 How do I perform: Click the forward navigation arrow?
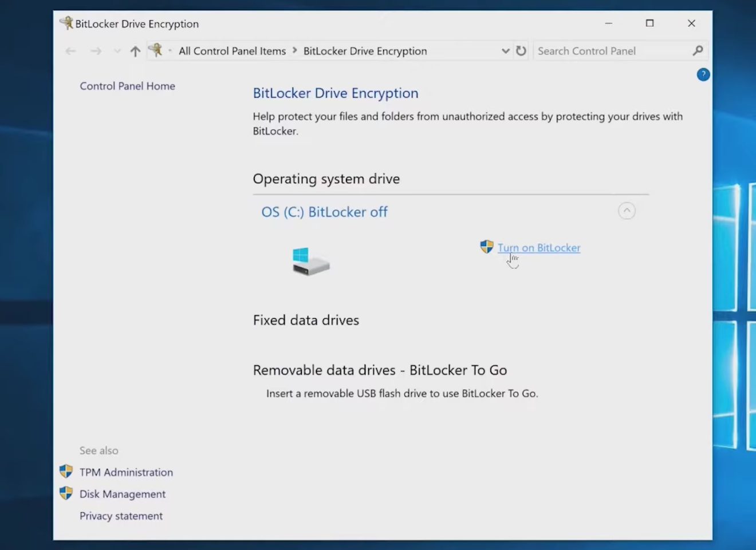[x=95, y=51]
